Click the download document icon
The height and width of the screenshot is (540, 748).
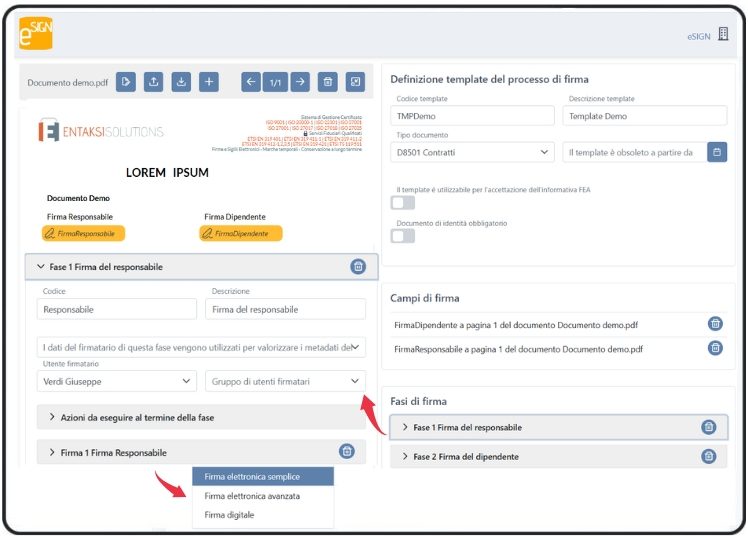click(181, 82)
